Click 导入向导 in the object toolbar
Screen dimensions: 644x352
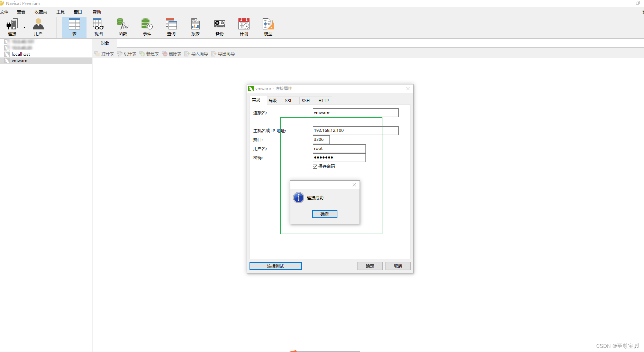(196, 54)
